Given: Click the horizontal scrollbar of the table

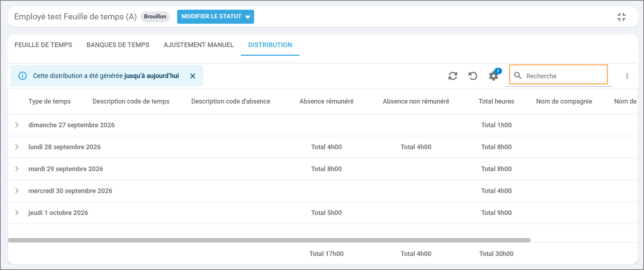Looking at the screenshot, I should (x=269, y=240).
